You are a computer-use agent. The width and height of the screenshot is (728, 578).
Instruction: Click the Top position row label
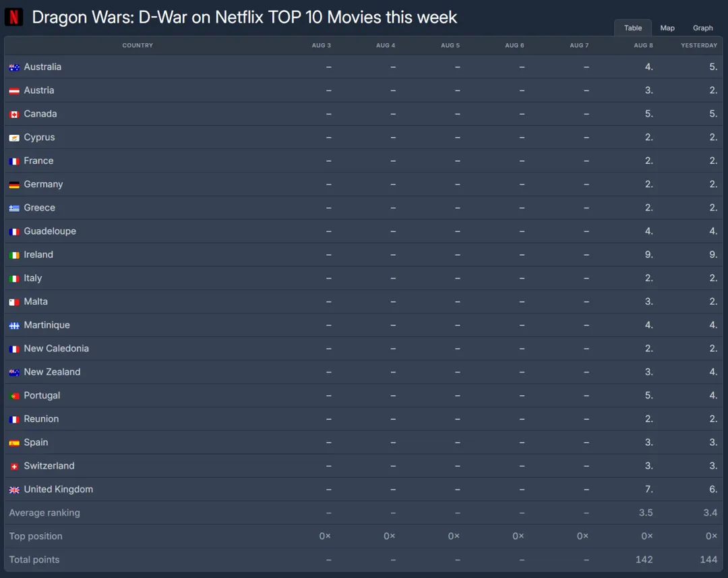click(36, 536)
